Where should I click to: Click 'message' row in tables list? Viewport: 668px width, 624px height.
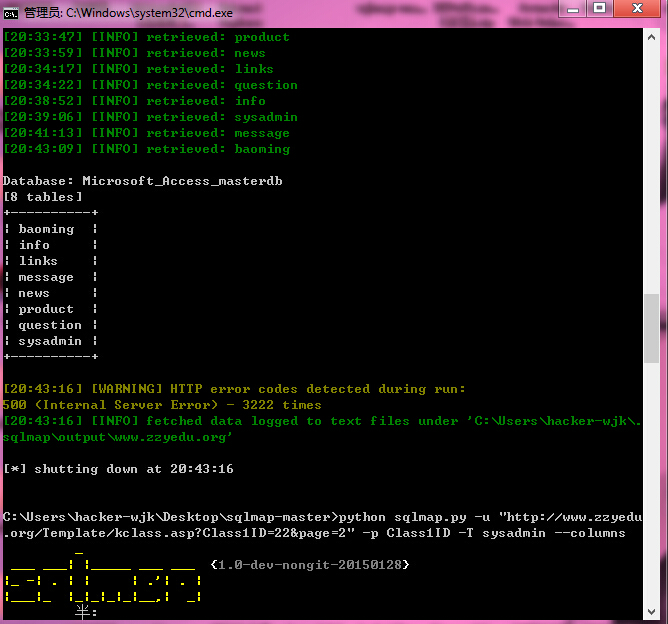click(x=51, y=277)
